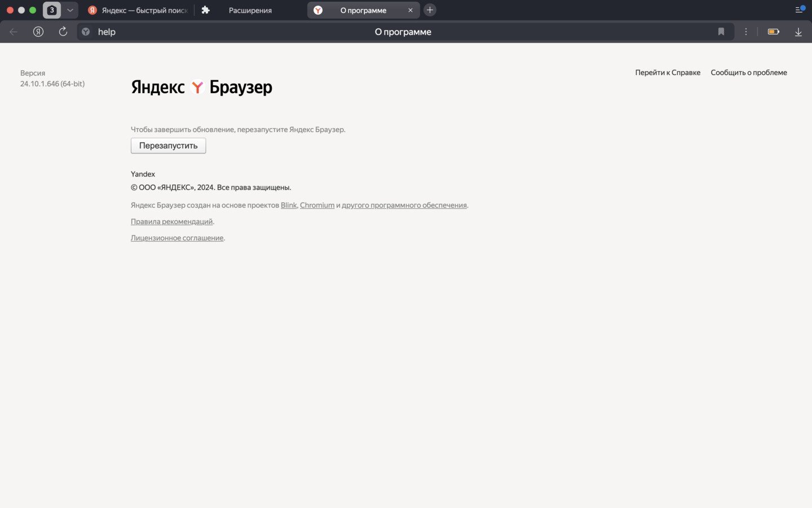Open the Лицензионное соглашение link
This screenshot has height=508, width=812.
click(177, 238)
